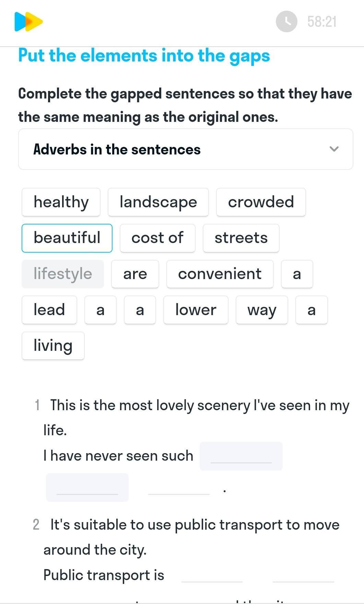This screenshot has width=364, height=611.
Task: Click first gap after 'Public transport is'
Action: (x=212, y=575)
